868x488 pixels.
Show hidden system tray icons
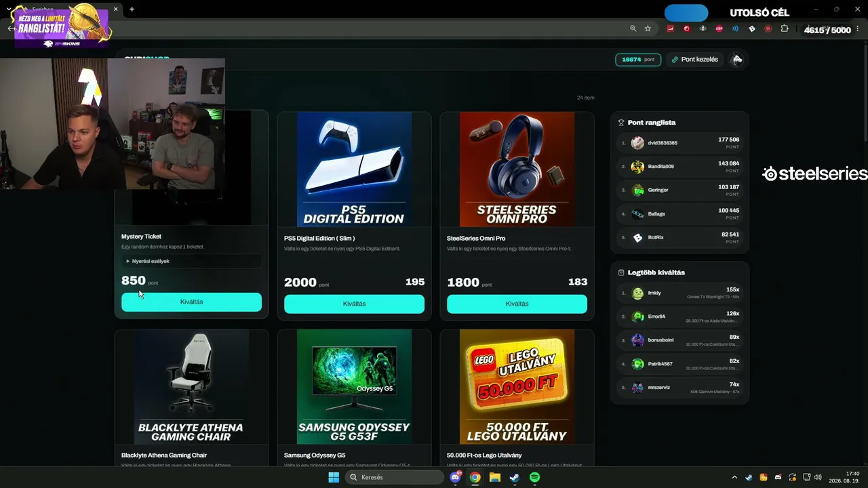point(734,477)
